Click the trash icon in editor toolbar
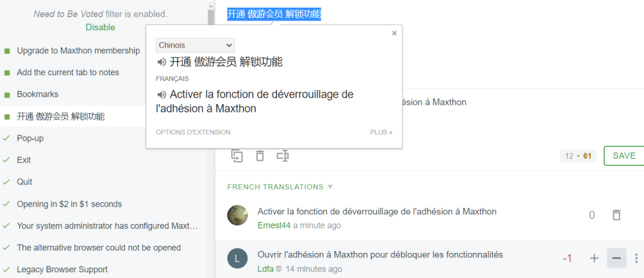Image resolution: width=644 pixels, height=278 pixels. point(260,156)
